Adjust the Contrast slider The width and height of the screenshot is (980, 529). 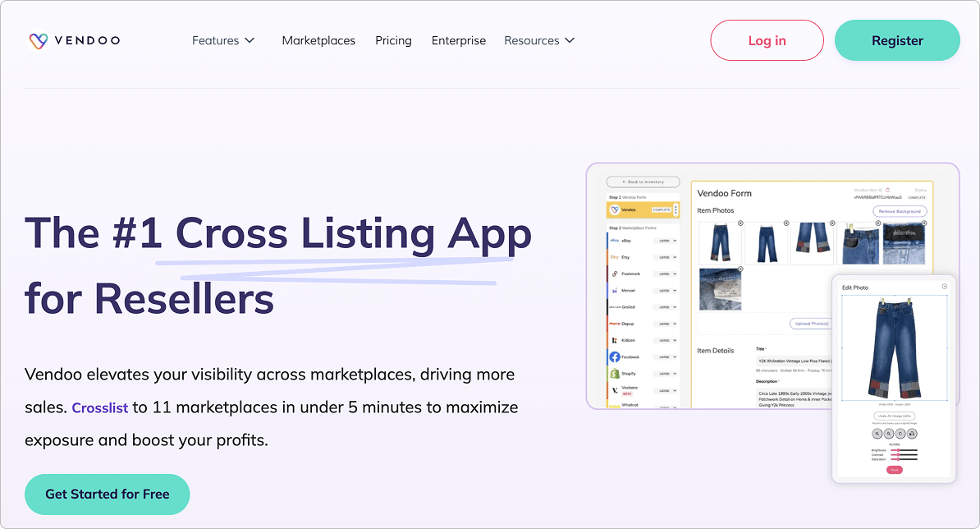[904, 454]
